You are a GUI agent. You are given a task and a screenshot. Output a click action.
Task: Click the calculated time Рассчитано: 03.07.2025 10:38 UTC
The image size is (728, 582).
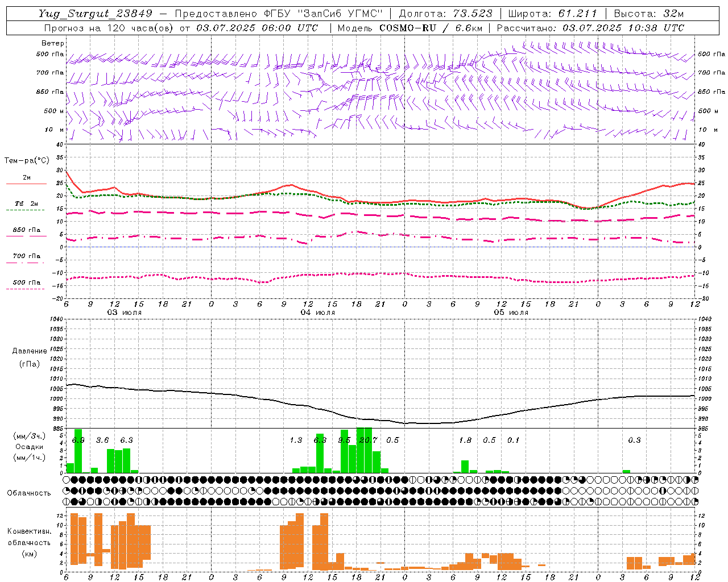point(590,28)
